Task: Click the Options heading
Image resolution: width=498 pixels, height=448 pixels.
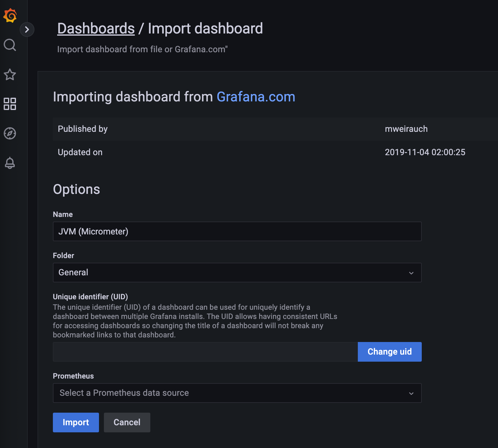Action: (77, 189)
